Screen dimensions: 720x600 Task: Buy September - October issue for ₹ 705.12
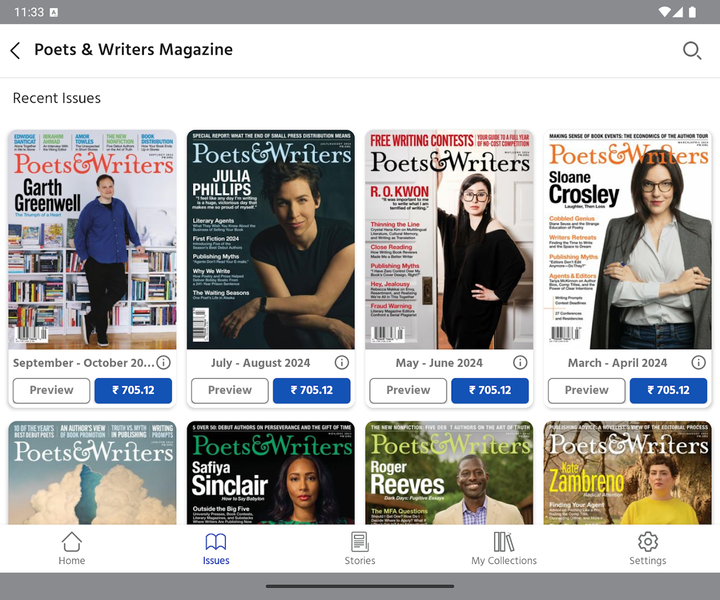click(133, 390)
